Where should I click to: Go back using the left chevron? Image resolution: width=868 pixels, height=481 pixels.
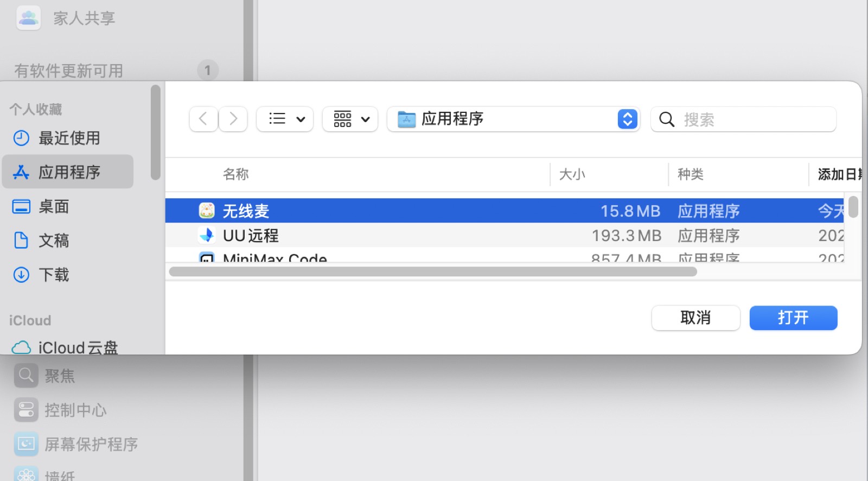[203, 119]
